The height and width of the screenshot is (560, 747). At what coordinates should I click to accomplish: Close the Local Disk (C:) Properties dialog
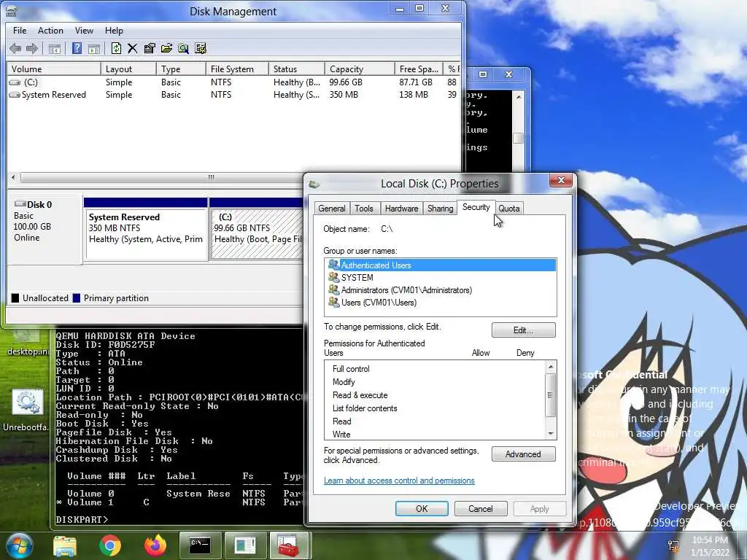coord(561,180)
